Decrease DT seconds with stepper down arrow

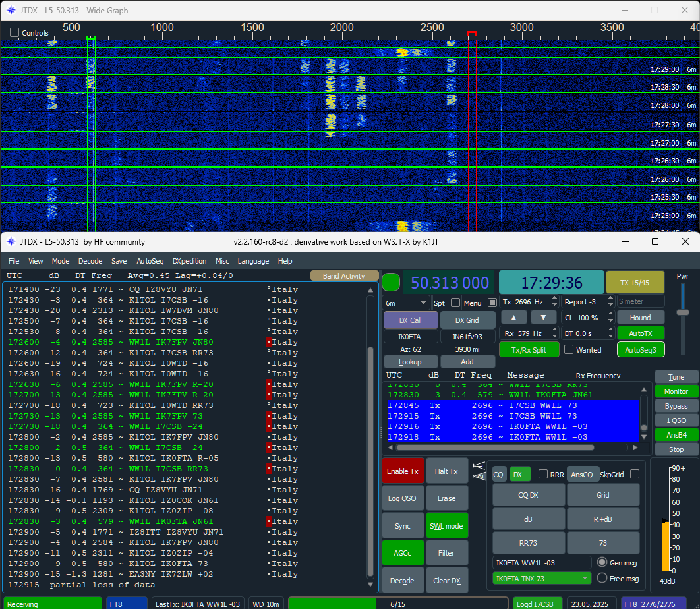610,337
